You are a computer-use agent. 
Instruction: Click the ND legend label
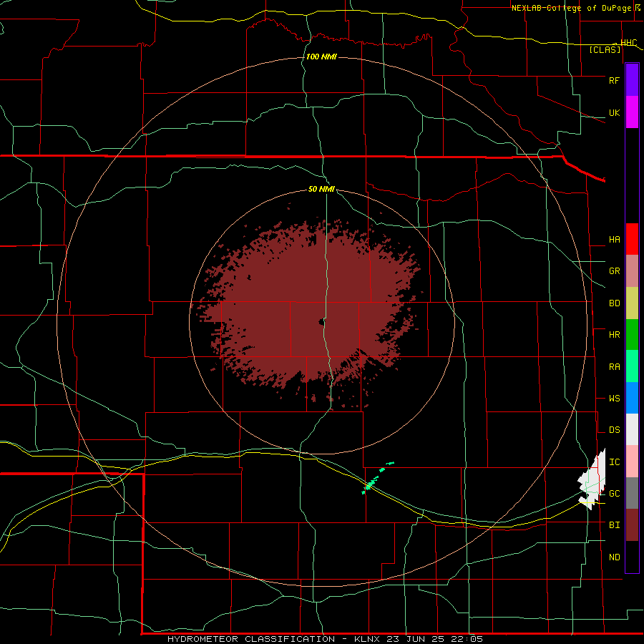click(x=614, y=557)
